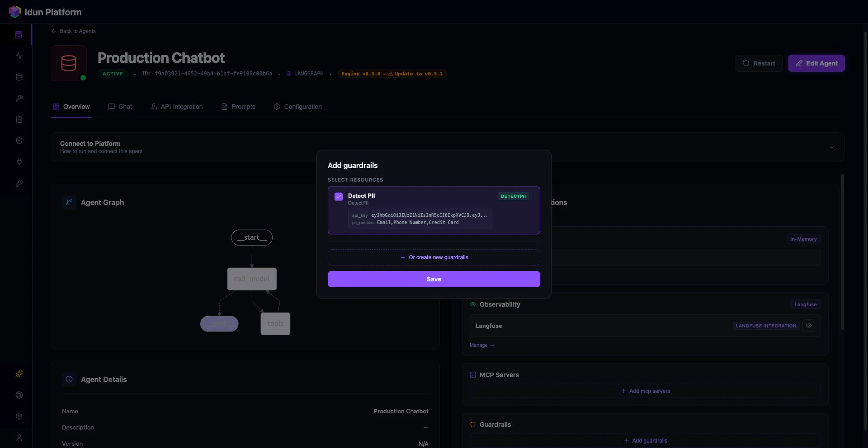Click Add mcp servers
This screenshot has height=448, width=868.
pos(646,391)
